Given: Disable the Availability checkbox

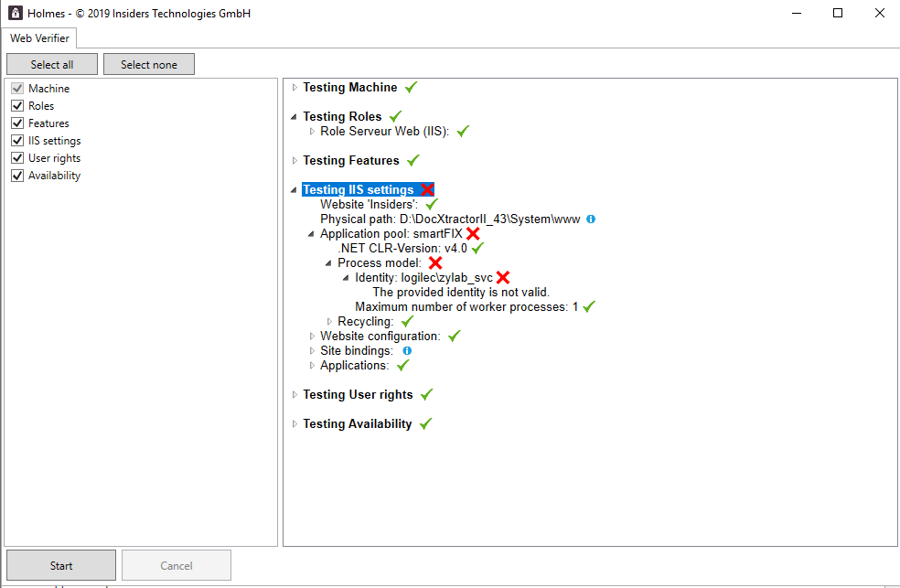Looking at the screenshot, I should [16, 176].
